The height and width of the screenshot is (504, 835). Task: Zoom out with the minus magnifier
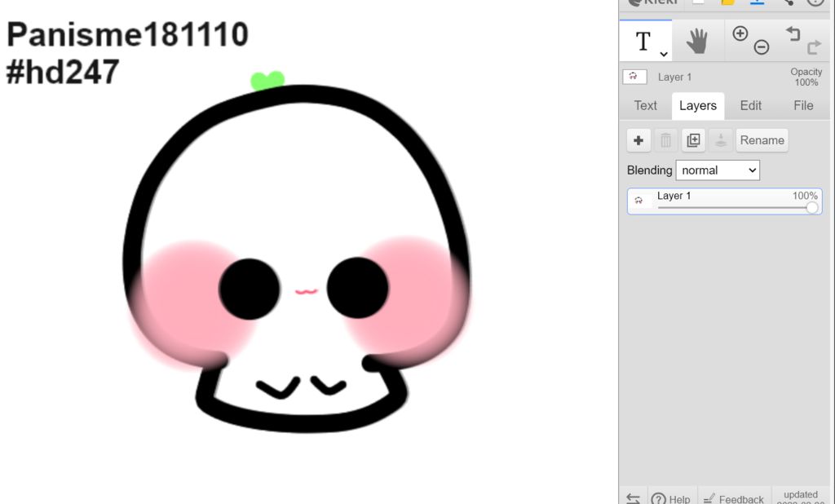pos(762,47)
